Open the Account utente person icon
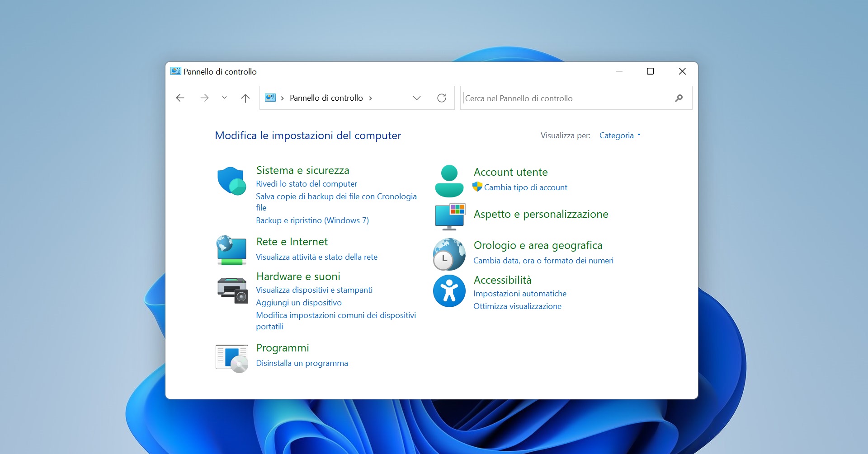Image resolution: width=868 pixels, height=454 pixels. coord(449,181)
